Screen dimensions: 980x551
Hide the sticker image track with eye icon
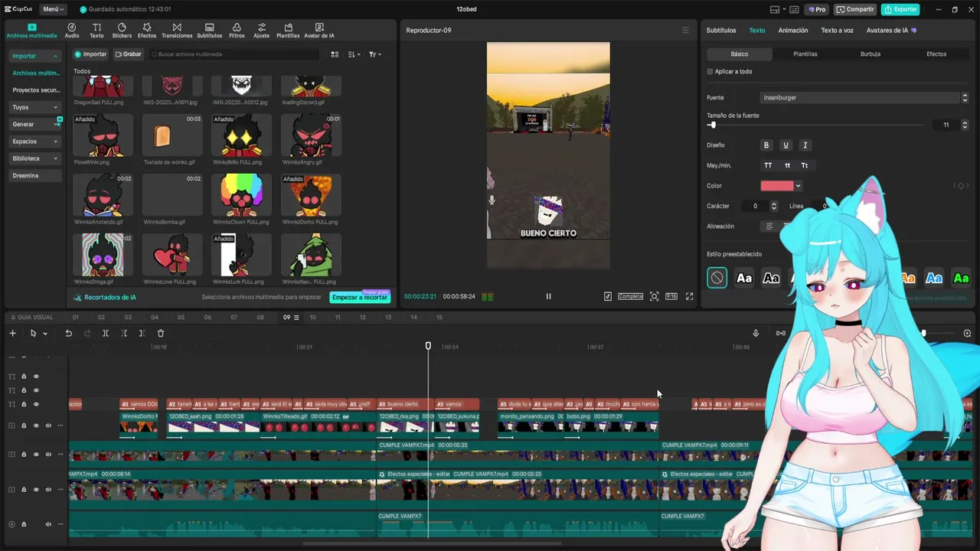36,425
